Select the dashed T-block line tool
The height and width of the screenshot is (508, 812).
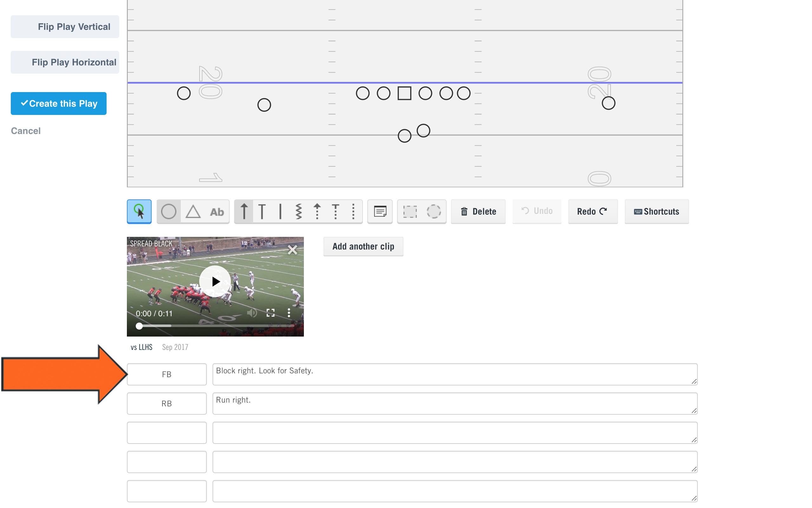click(x=335, y=211)
